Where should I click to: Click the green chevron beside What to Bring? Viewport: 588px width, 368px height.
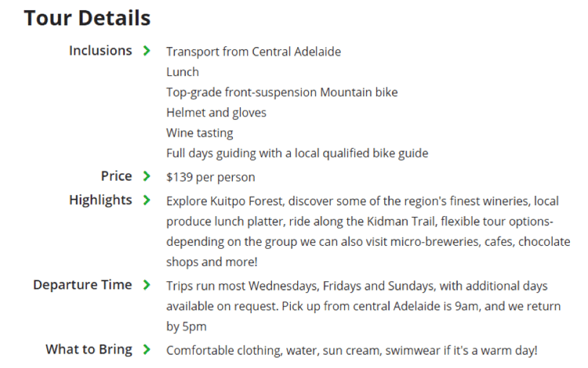(x=146, y=349)
